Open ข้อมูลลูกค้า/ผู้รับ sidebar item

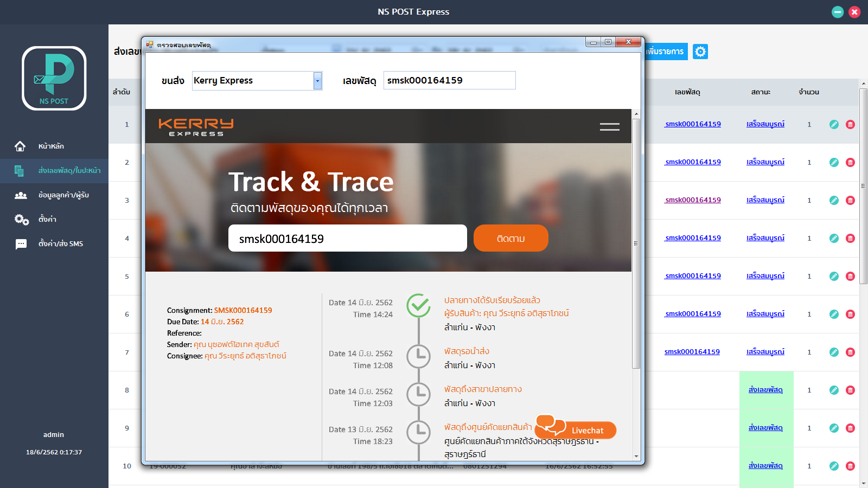point(54,195)
